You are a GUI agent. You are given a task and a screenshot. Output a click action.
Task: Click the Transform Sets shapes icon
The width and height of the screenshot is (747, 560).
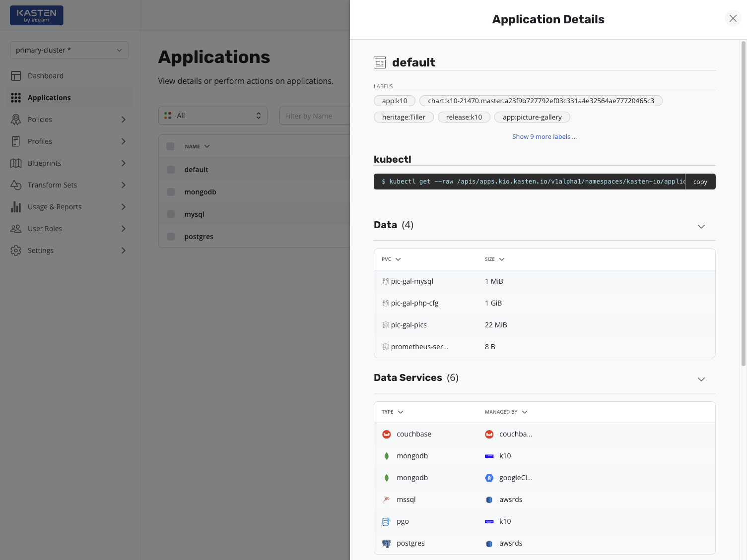tap(16, 185)
